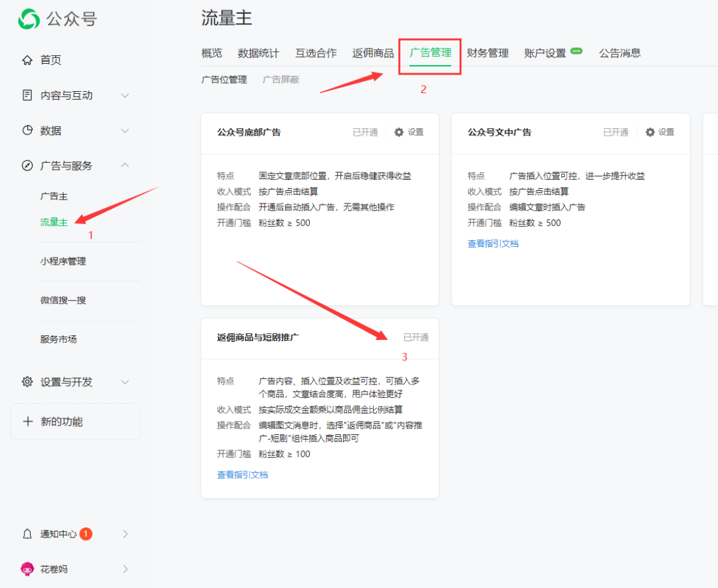This screenshot has height=588, width=718.
Task: Switch to the 数据统计 tab
Action: click(x=258, y=53)
